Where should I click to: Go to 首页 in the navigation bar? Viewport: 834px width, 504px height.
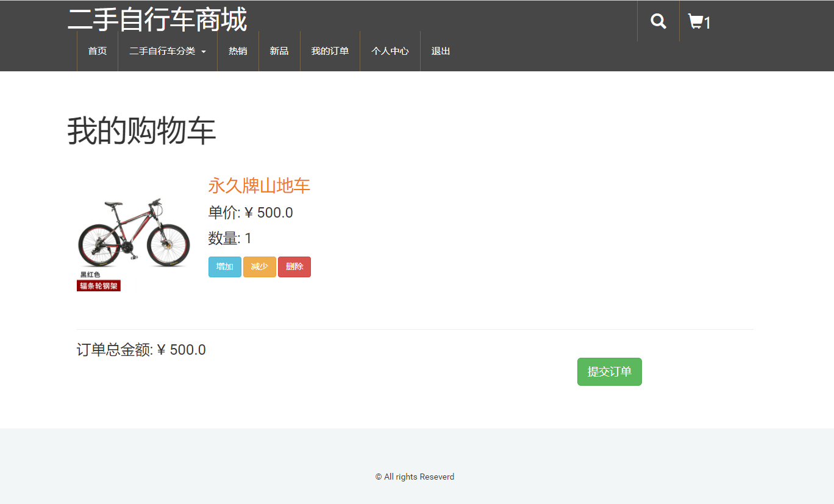[x=98, y=51]
